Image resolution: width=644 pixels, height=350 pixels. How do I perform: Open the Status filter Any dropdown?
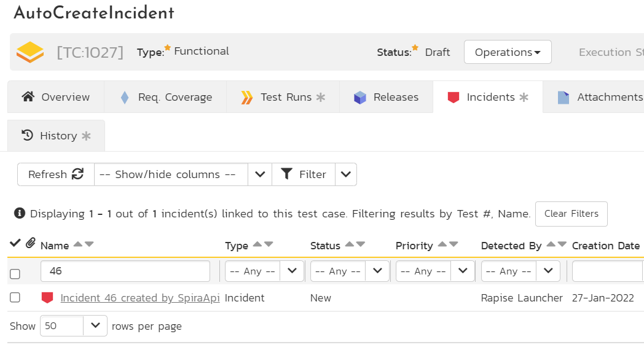click(350, 271)
